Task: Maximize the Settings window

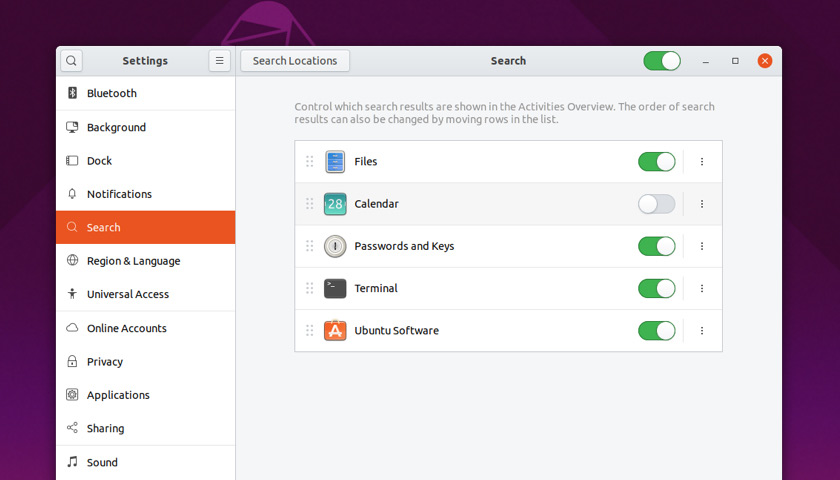Action: [735, 61]
